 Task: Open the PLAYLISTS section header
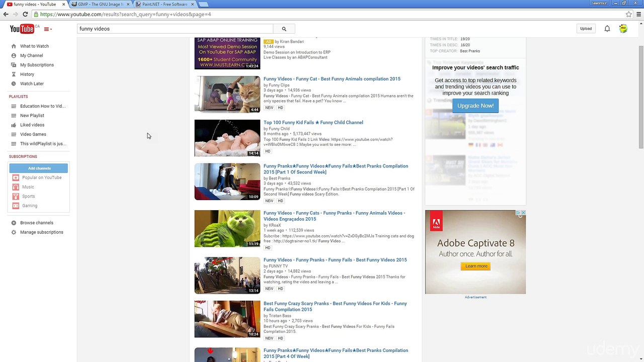coord(18,97)
